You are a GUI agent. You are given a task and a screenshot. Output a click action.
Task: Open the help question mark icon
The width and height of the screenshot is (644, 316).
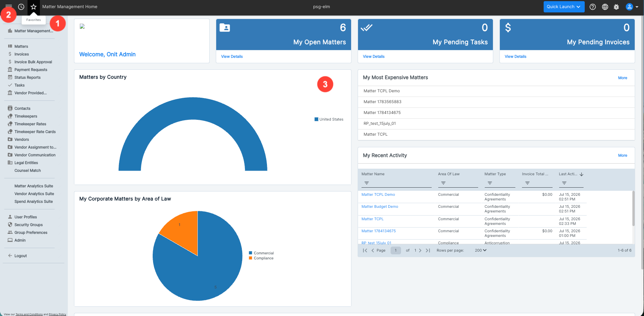pyautogui.click(x=592, y=7)
